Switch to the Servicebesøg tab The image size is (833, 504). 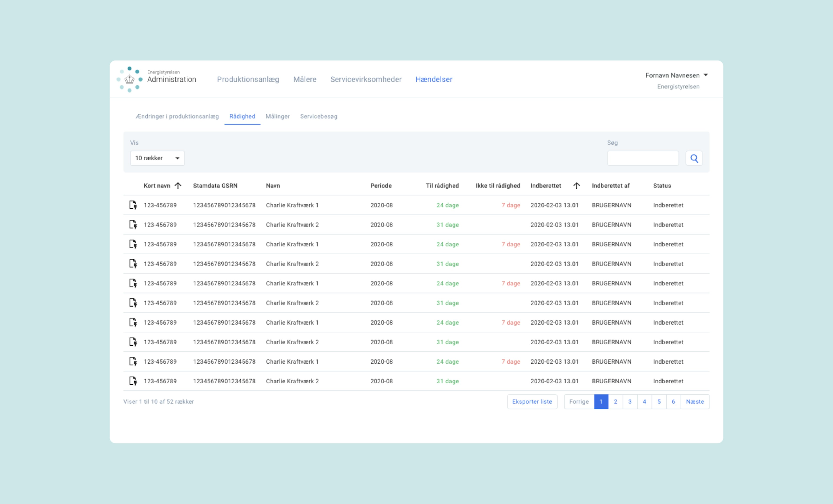318,116
